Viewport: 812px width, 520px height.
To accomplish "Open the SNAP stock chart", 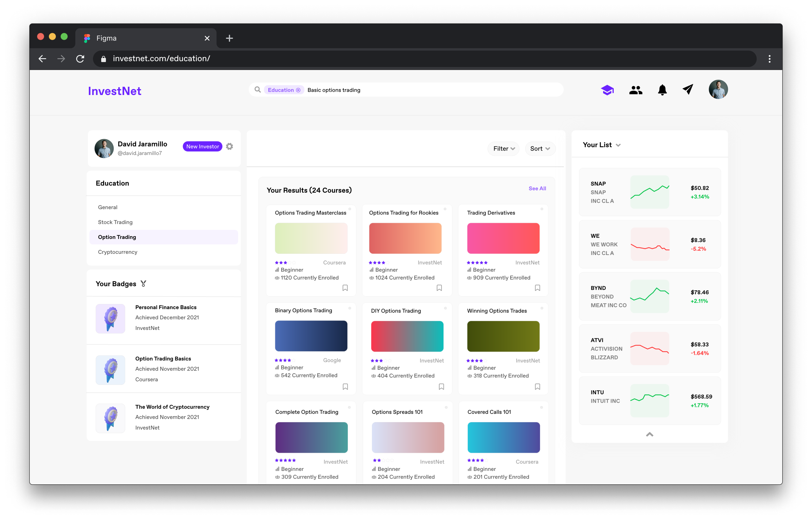I will pyautogui.click(x=649, y=192).
